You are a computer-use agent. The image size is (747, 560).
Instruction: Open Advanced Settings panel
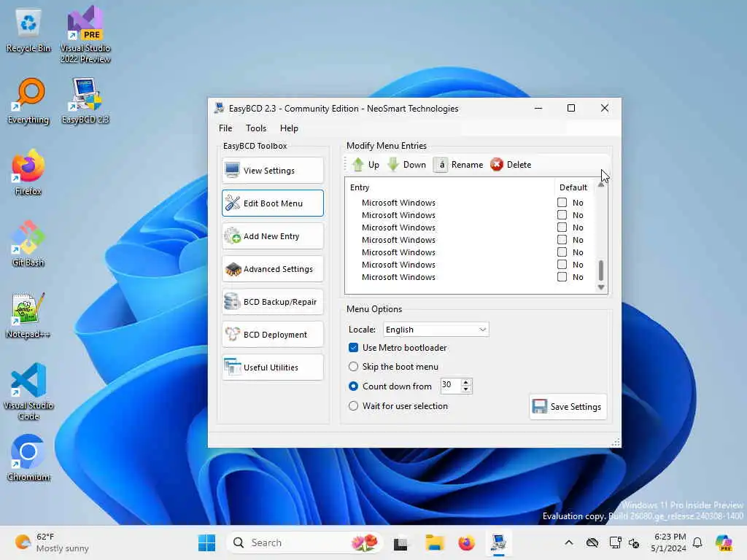pyautogui.click(x=273, y=269)
